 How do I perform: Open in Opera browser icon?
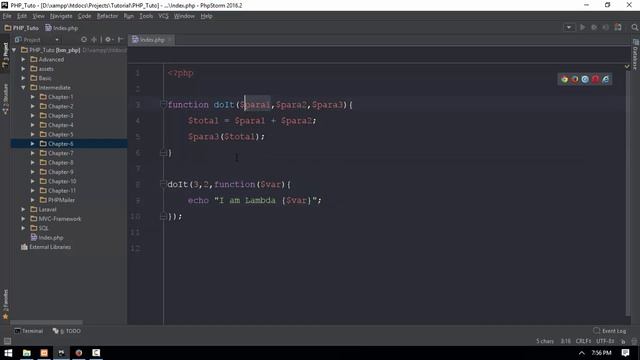click(x=596, y=79)
